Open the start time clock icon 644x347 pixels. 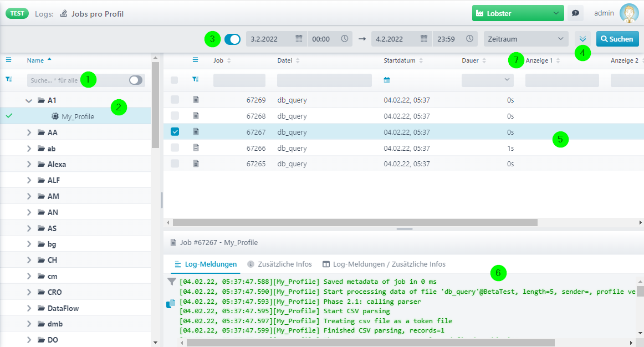coord(345,39)
